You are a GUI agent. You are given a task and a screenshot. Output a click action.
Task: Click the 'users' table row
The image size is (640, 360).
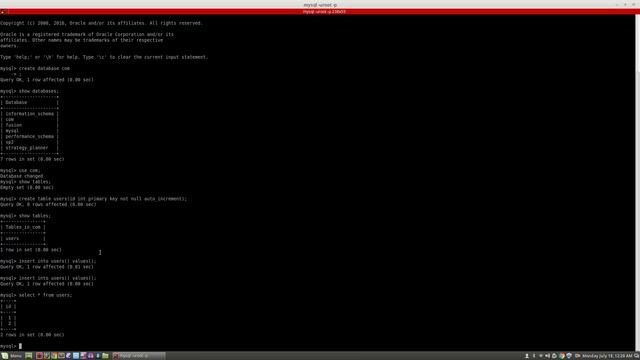[12, 238]
